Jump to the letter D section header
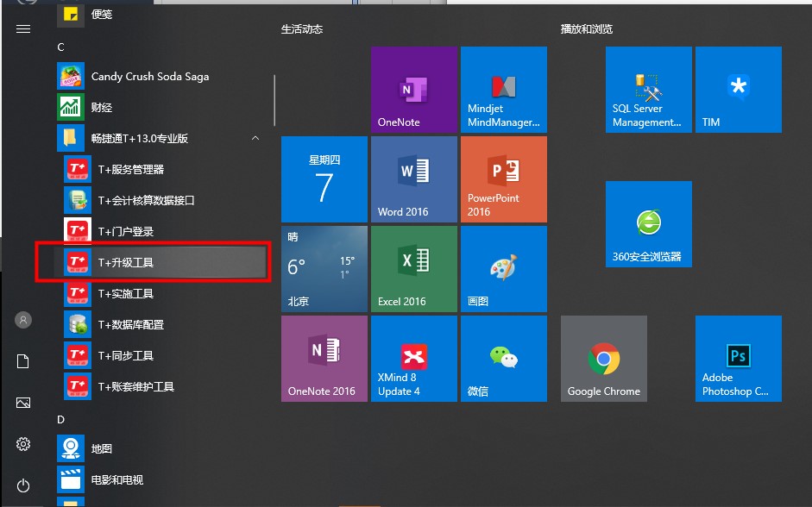The width and height of the screenshot is (812, 507). coord(60,420)
